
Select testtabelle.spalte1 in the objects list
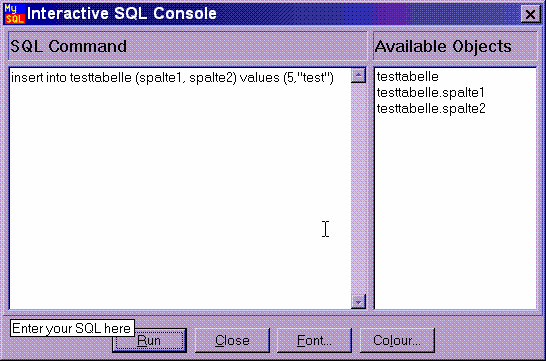point(430,92)
